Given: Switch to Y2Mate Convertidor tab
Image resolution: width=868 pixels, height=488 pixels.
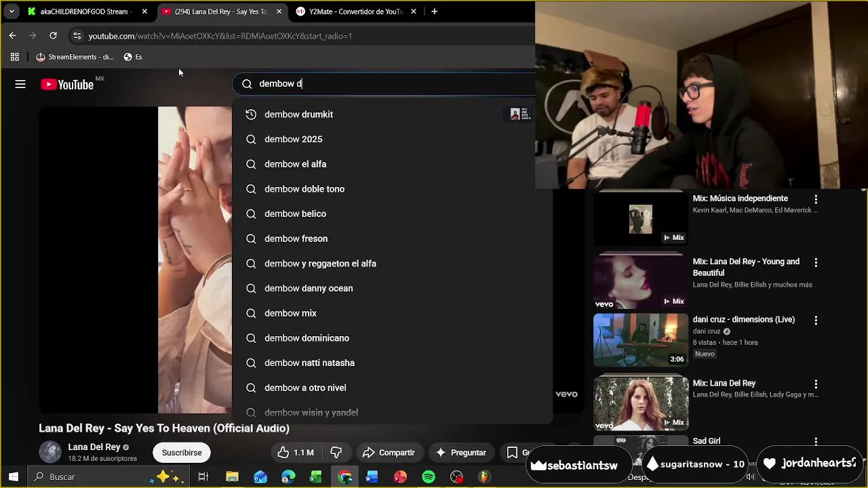Looking at the screenshot, I should click(349, 12).
